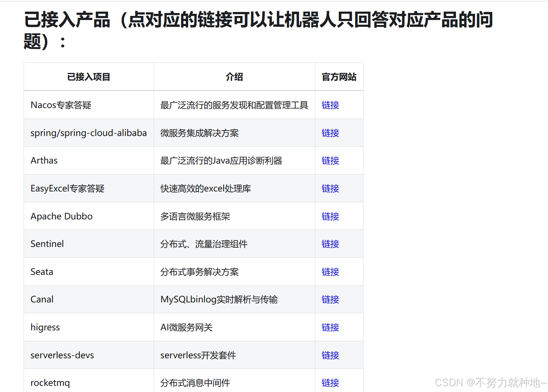
Task: Select the Nacos专家答疑 cell
Action: 89,105
